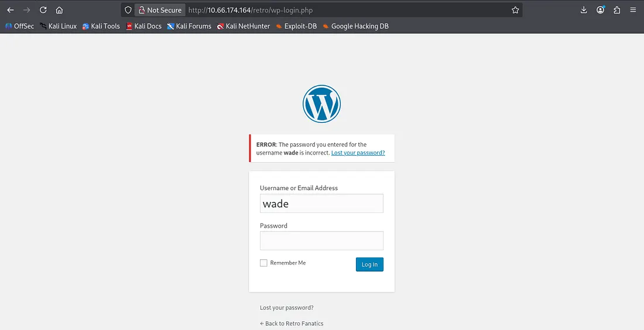Open the Google Hacking DB bookmark
The height and width of the screenshot is (330, 644).
coord(355,26)
